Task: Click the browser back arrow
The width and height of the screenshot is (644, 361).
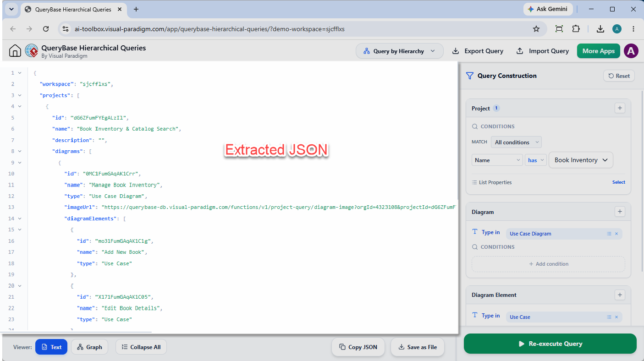Action: pyautogui.click(x=13, y=29)
